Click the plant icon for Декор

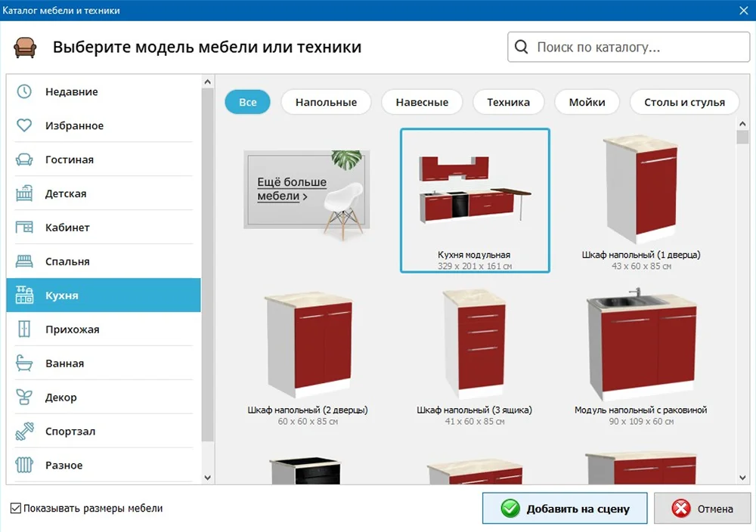coord(24,397)
